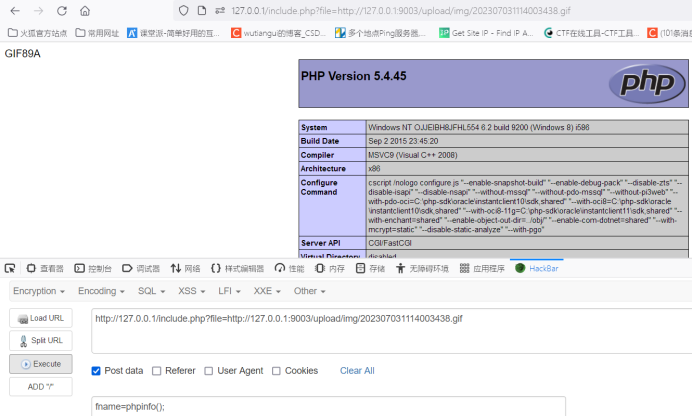The width and height of the screenshot is (692, 416).
Task: Switch to the 网络 network tab
Action: pos(185,268)
